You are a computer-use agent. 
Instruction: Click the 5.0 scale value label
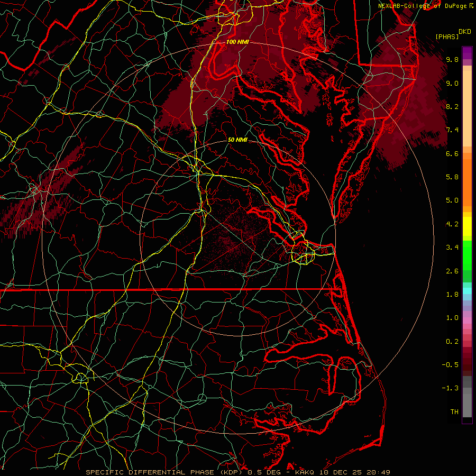(452, 200)
